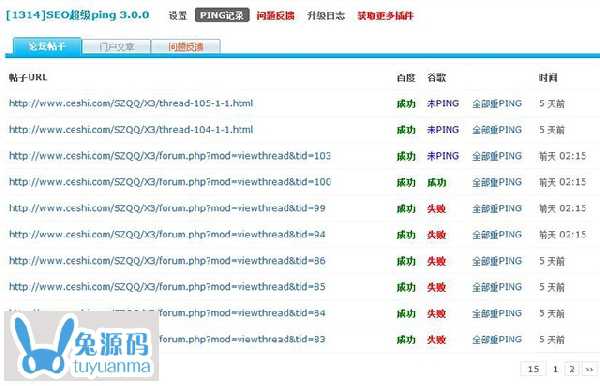This screenshot has height=386, width=600.
Task: Click 全部重PING for tid=103 row
Action: point(497,156)
